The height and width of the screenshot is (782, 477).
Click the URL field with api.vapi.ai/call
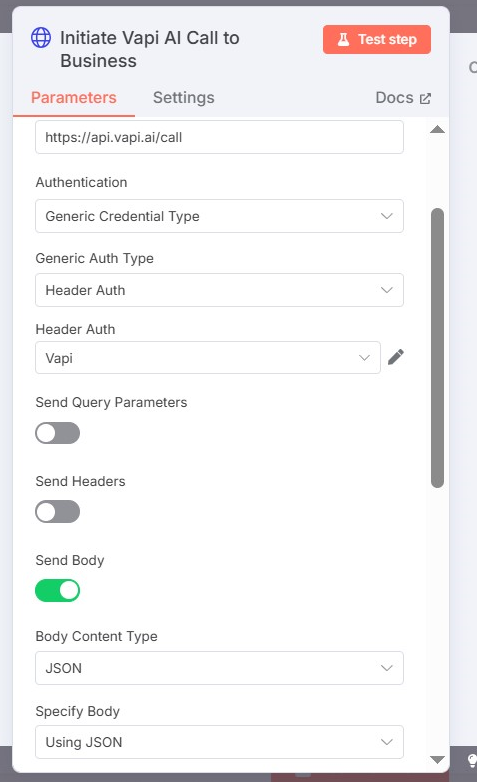click(219, 137)
